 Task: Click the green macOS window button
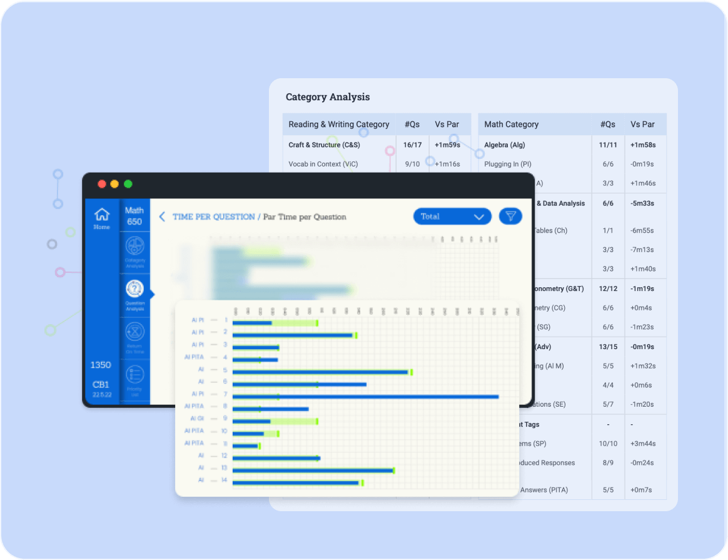(128, 184)
